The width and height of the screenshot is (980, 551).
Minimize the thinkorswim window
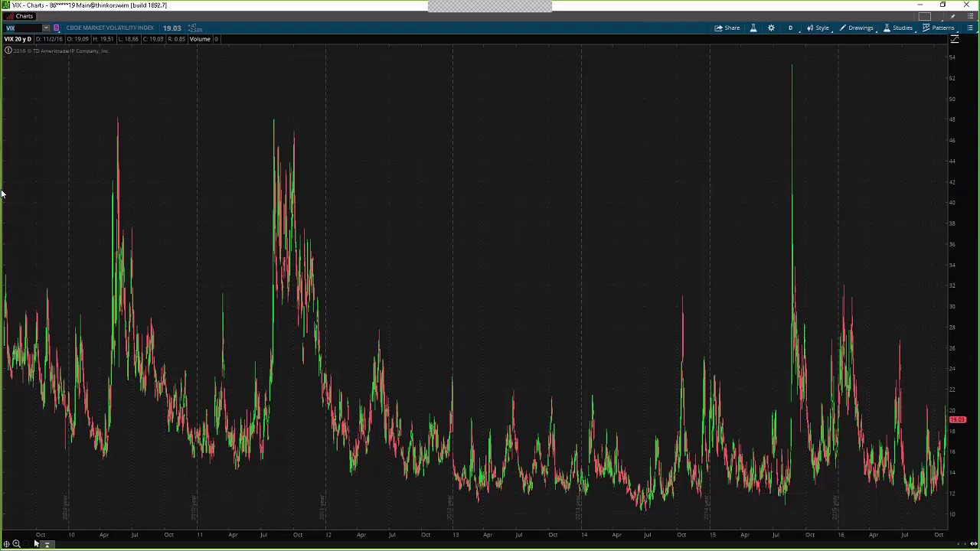coord(920,5)
